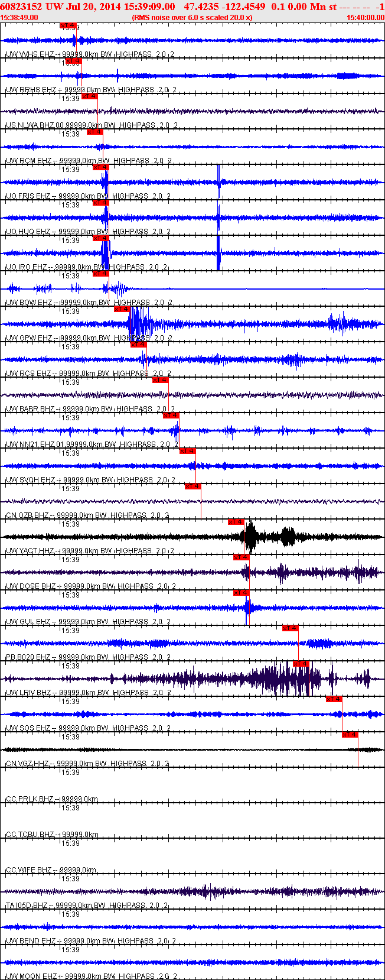This screenshot has width=385, height=980.
Task: Select the UW.GPW.EHZ station label
Action: pos(89,338)
